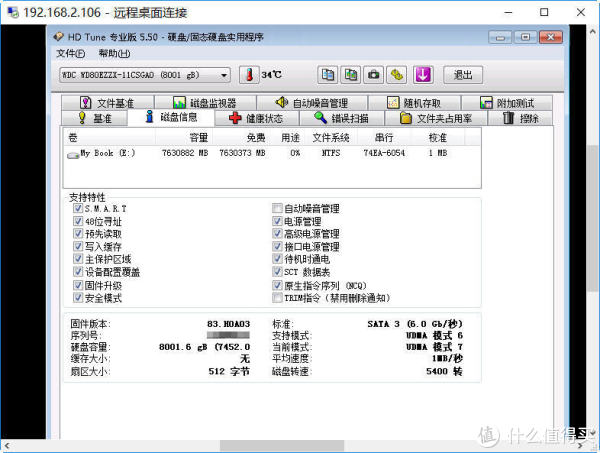Toggle 预先读取 checkbox
600x453 pixels.
coord(78,233)
